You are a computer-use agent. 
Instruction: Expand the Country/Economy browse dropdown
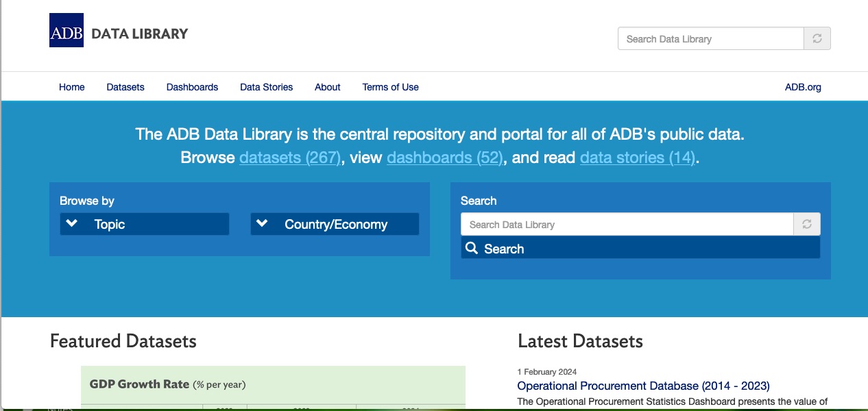pyautogui.click(x=335, y=224)
